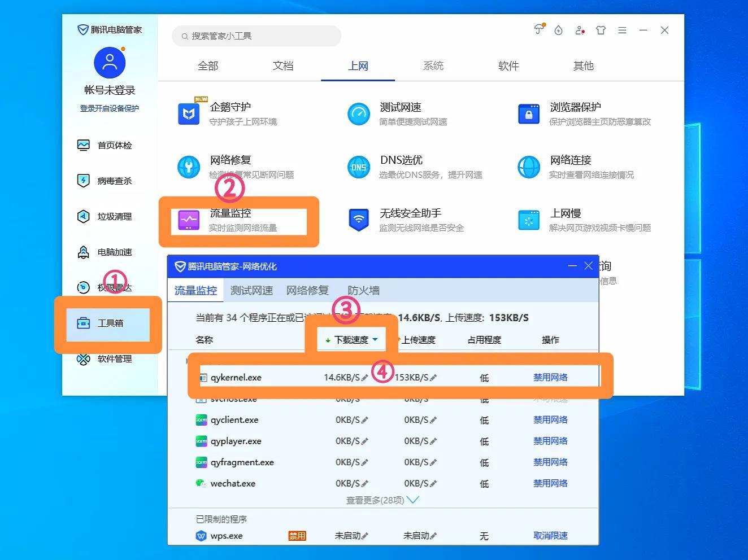Launch the 测试网速 speedometer icon
Image resolution: width=748 pixels, height=560 pixels.
click(x=359, y=114)
